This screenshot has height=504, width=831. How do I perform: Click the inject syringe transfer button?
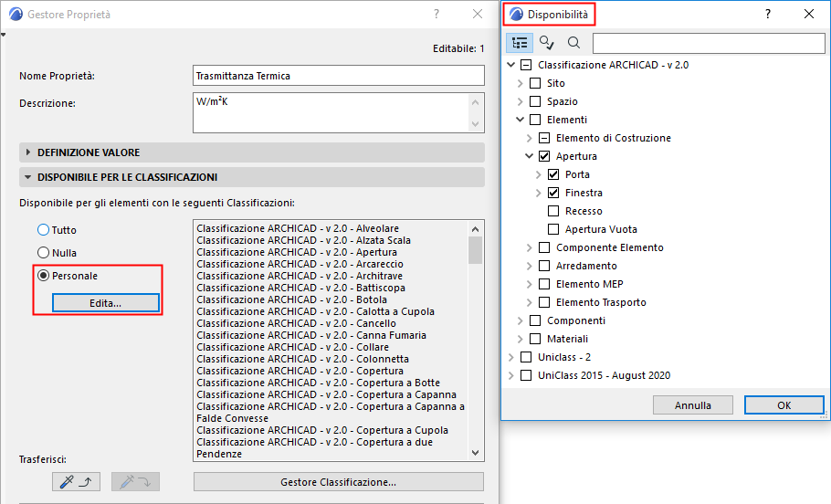(135, 482)
